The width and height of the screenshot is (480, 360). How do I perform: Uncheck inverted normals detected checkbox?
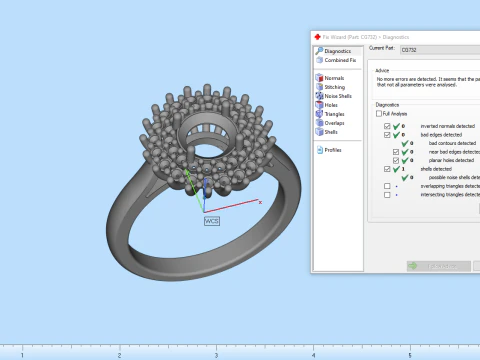(x=387, y=126)
